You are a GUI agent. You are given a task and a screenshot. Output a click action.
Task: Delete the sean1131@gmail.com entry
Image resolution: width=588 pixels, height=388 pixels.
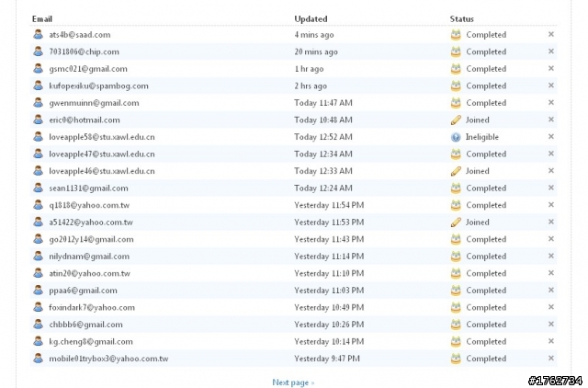(551, 188)
